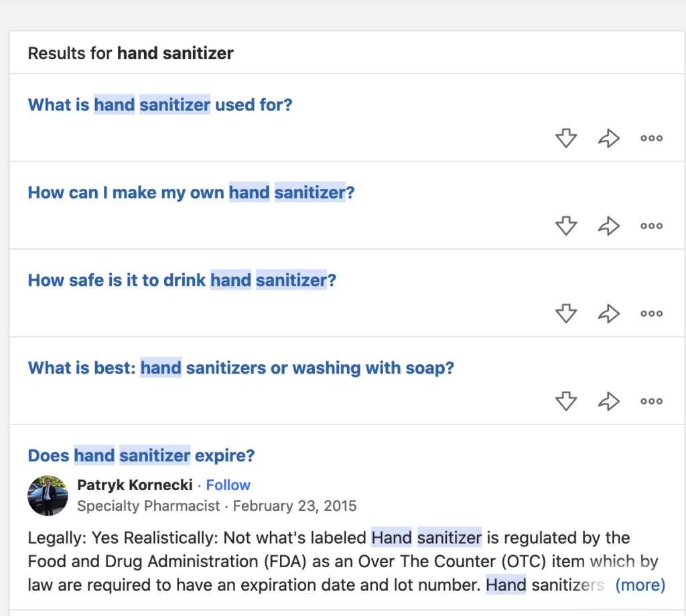Image resolution: width=686 pixels, height=616 pixels.
Task: Downvote the drink hand sanitizer question
Action: (566, 313)
